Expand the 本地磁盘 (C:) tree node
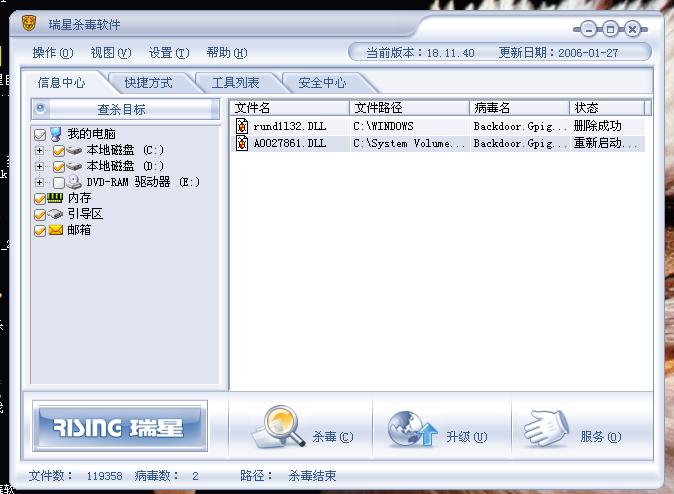Viewport: 674px width, 494px height. click(x=40, y=150)
